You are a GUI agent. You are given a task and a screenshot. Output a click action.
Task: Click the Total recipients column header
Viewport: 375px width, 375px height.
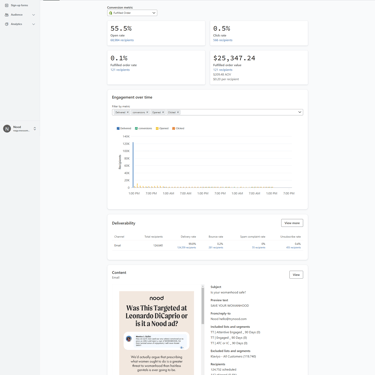point(153,237)
